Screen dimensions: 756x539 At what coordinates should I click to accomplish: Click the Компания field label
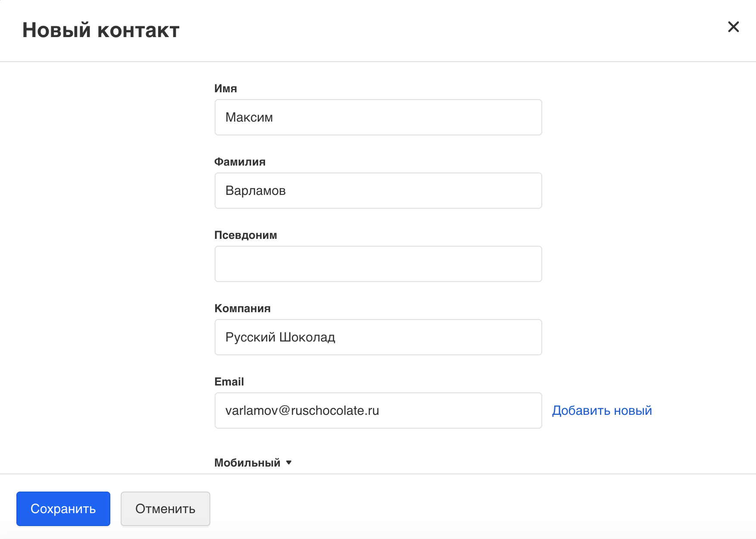(x=242, y=308)
